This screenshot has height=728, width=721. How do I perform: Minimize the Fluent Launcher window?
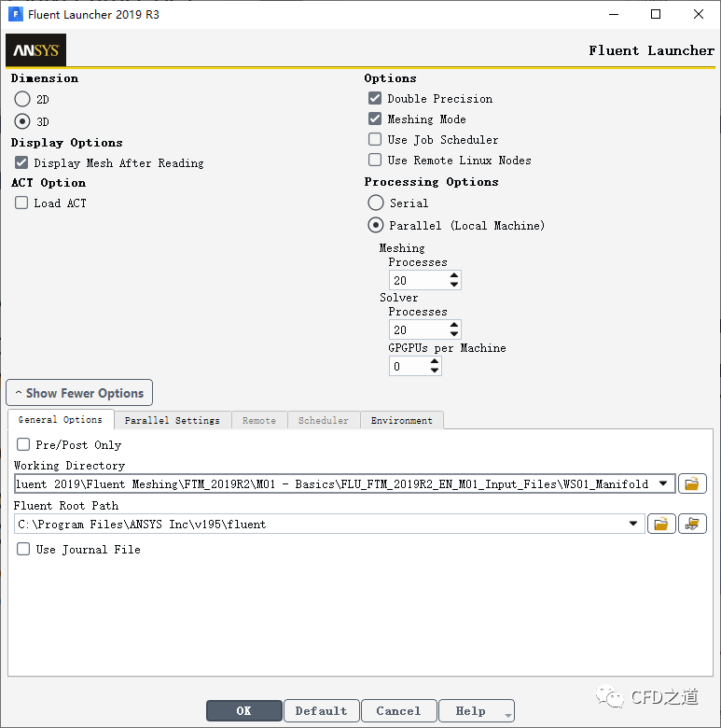coord(614,14)
